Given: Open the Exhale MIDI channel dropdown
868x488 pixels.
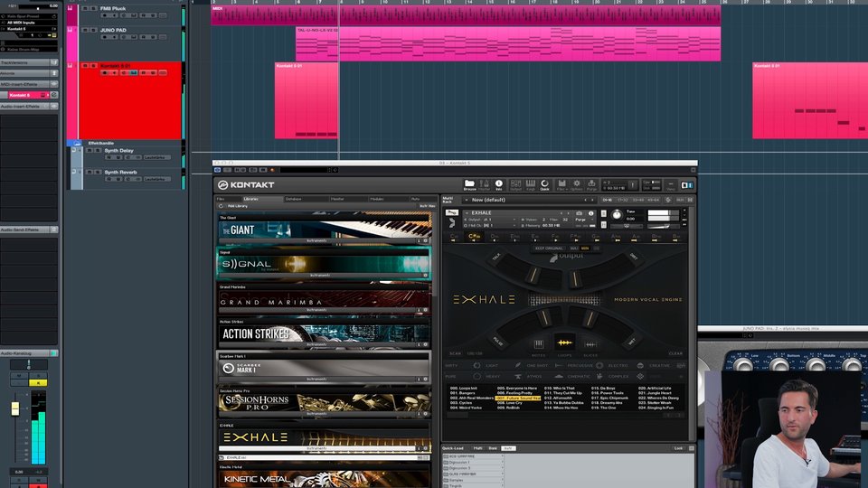Looking at the screenshot, I should [514, 226].
